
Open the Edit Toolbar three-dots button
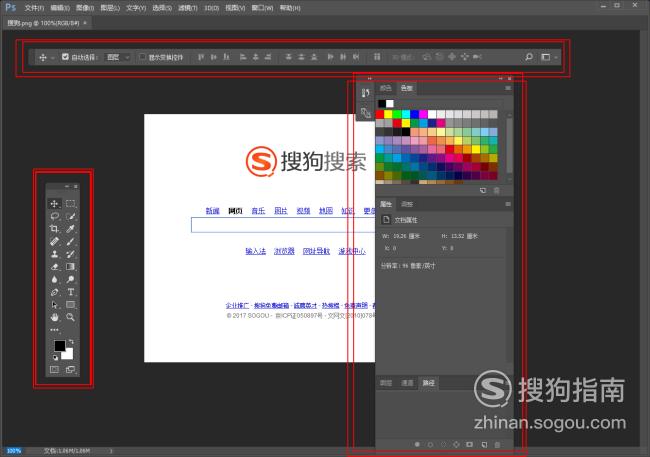54,330
